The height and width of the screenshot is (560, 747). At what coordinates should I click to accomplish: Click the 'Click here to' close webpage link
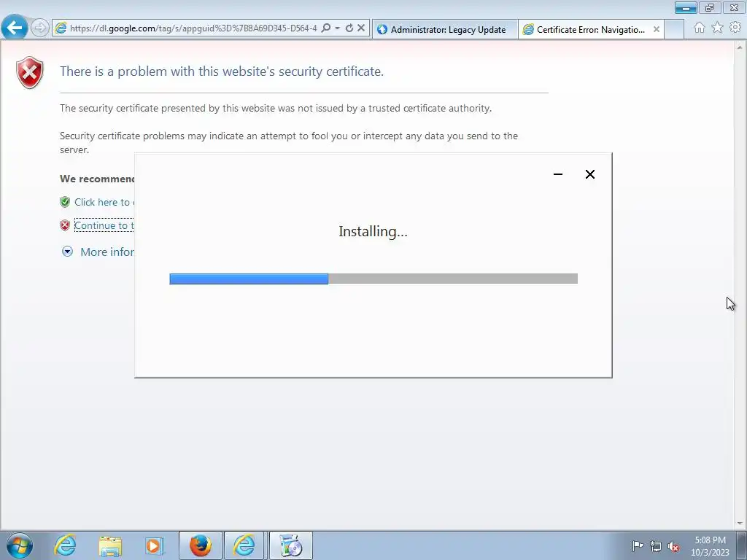pos(104,202)
